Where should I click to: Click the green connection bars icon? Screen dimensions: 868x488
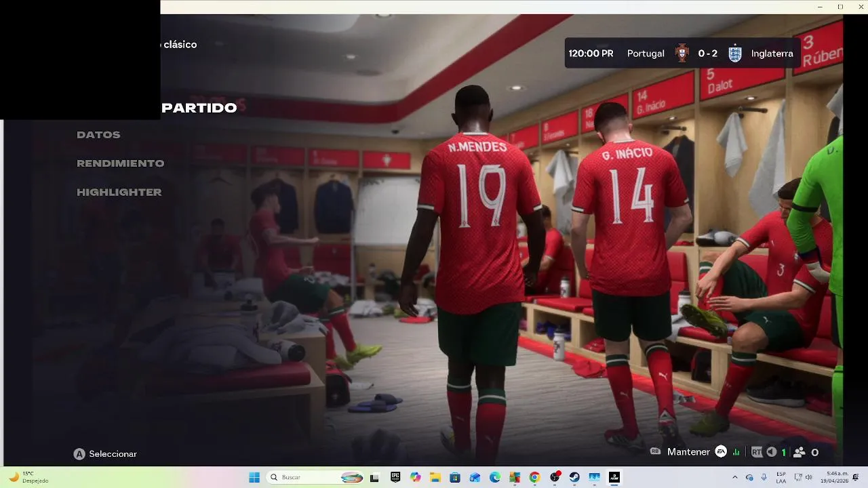pos(736,452)
